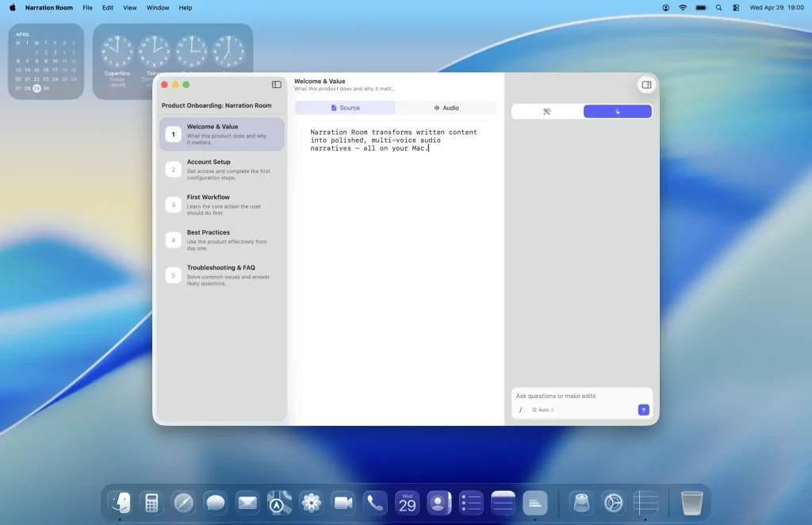
Task: Click the Ask questions or make edits field
Action: point(581,396)
